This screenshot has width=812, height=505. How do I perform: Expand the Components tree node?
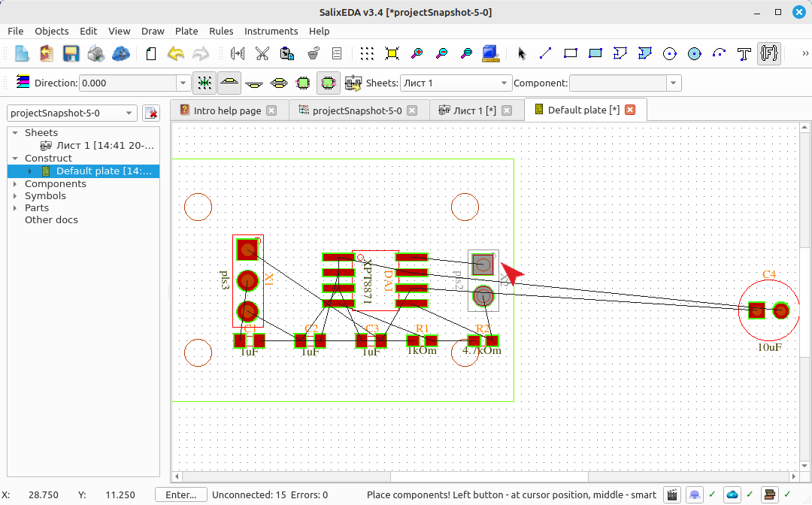(x=15, y=183)
